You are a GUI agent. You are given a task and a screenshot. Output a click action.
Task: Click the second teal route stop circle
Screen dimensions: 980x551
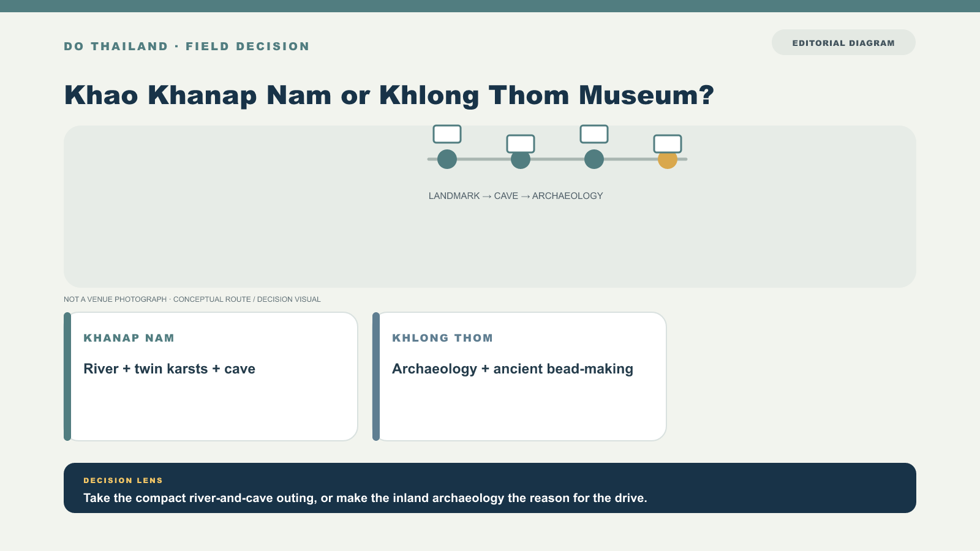(521, 160)
